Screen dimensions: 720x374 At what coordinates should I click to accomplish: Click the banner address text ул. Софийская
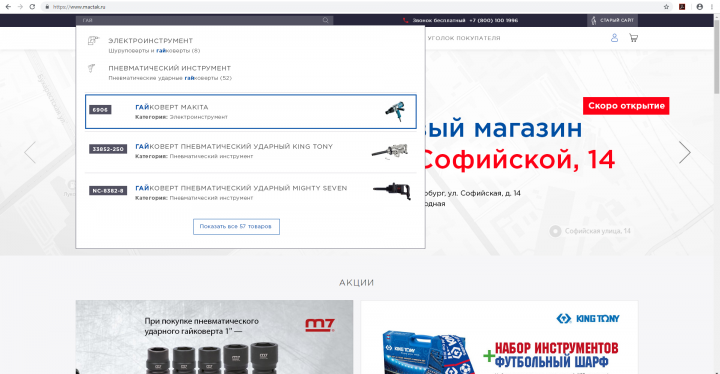[x=471, y=193]
